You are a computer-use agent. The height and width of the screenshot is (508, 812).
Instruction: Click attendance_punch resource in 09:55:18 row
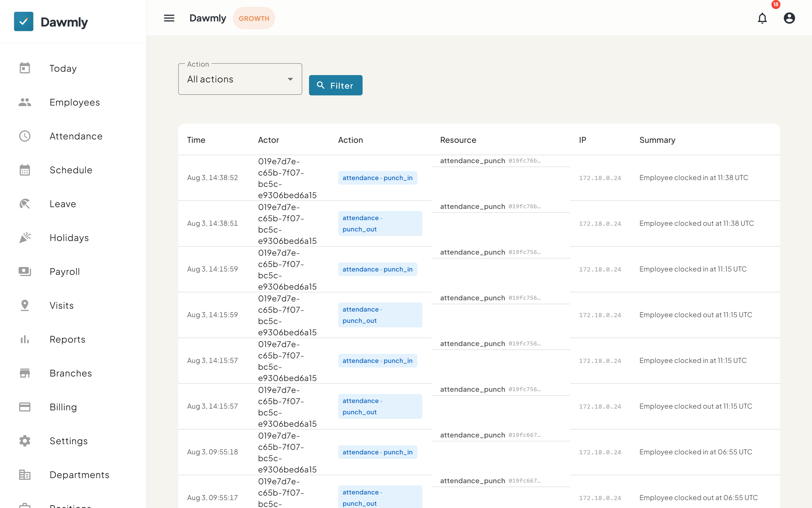[473, 435]
